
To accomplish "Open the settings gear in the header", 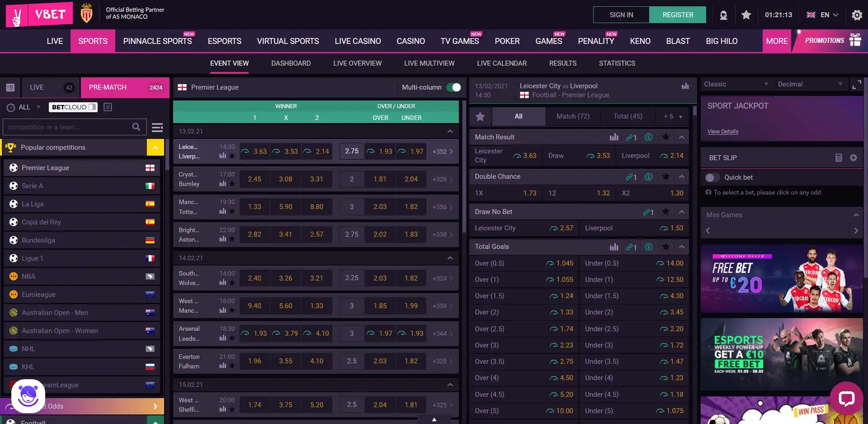I will pyautogui.click(x=856, y=15).
